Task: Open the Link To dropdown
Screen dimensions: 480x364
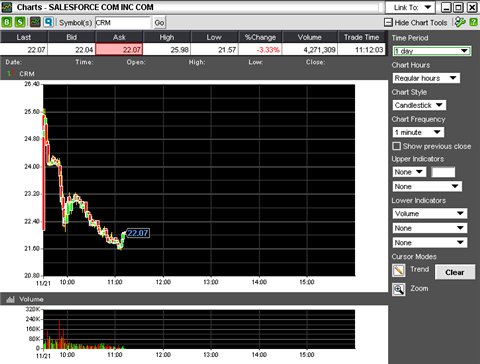Action: click(x=410, y=7)
